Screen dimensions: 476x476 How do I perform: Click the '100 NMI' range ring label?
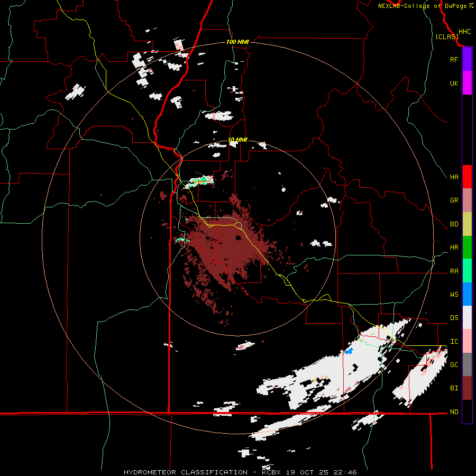[x=237, y=42]
